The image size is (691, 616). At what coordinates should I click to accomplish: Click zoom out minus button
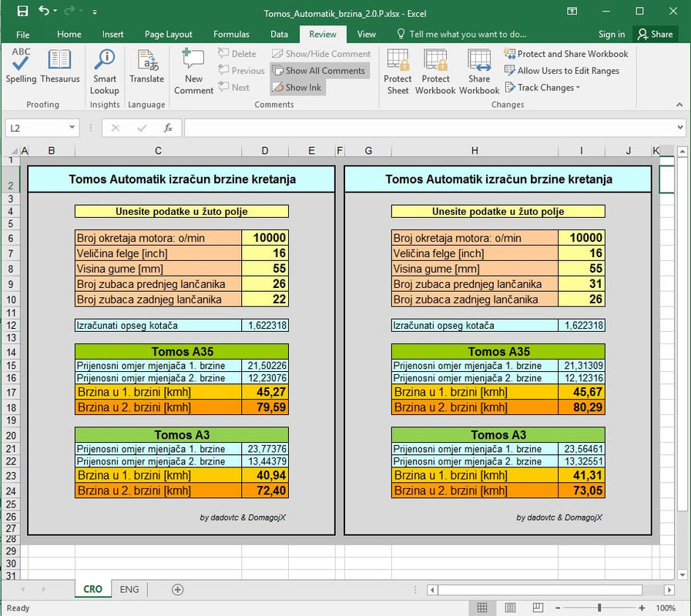pyautogui.click(x=558, y=608)
